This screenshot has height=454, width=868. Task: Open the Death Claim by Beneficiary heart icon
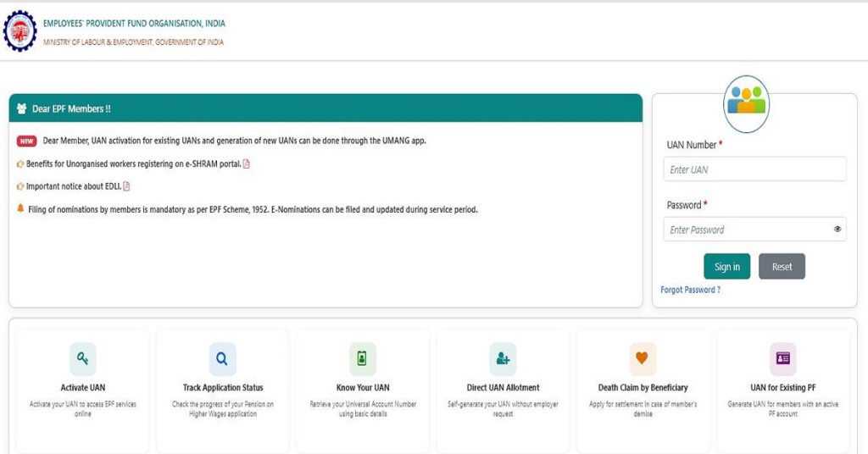643,358
